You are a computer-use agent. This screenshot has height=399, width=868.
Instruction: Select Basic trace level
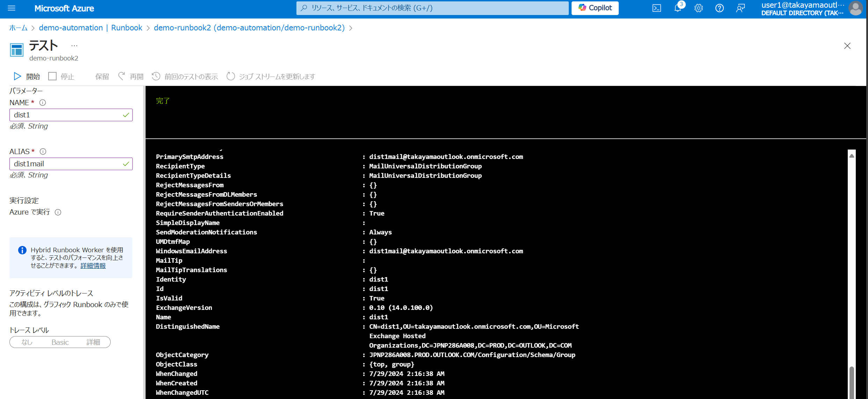point(60,342)
